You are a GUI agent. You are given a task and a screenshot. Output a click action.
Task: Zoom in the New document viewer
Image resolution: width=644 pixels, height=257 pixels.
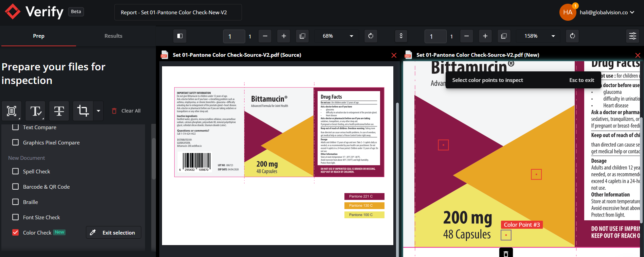[x=485, y=36]
